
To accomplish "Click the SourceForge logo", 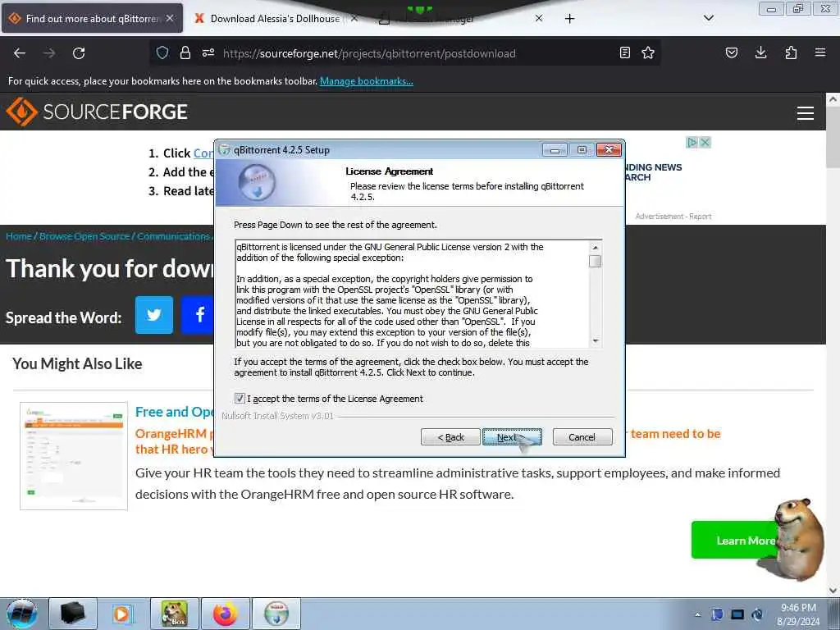I will point(97,112).
